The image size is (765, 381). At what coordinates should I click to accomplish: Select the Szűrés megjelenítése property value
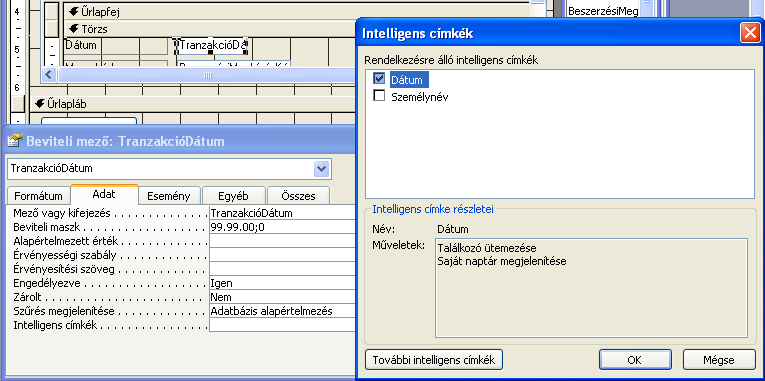tap(282, 311)
